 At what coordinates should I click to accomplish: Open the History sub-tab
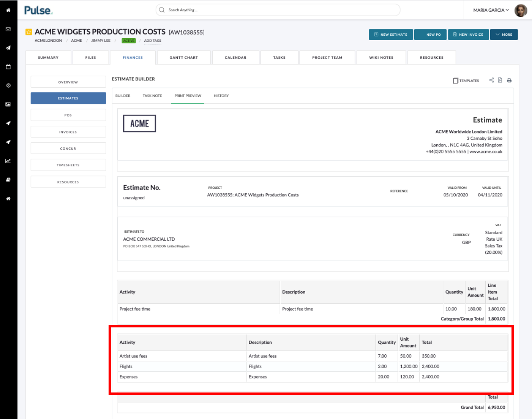pos(221,96)
